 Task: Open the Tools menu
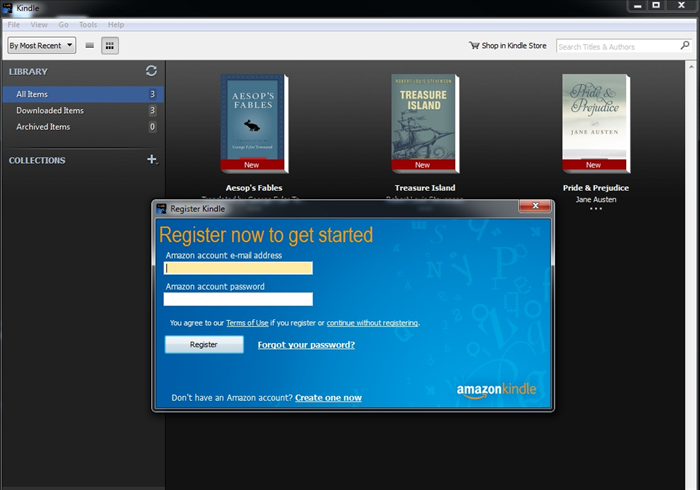[x=88, y=25]
